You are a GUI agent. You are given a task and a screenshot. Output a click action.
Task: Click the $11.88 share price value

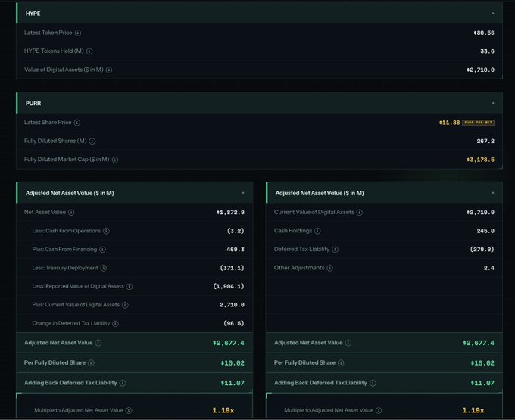tap(449, 123)
